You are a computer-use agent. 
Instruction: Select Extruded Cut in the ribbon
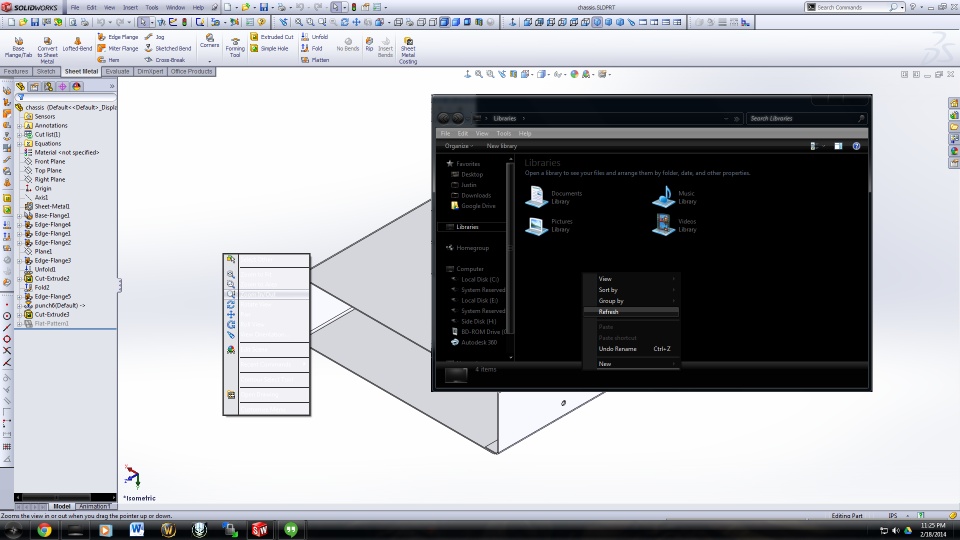[271, 37]
